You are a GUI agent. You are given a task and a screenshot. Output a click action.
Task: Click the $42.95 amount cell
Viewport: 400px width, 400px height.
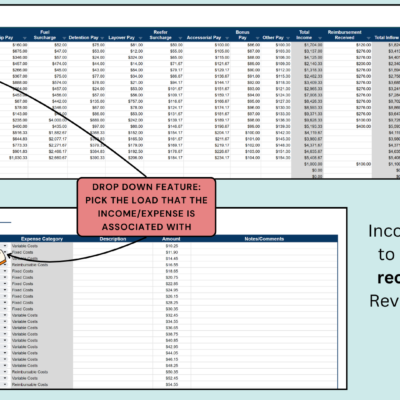[172, 347]
